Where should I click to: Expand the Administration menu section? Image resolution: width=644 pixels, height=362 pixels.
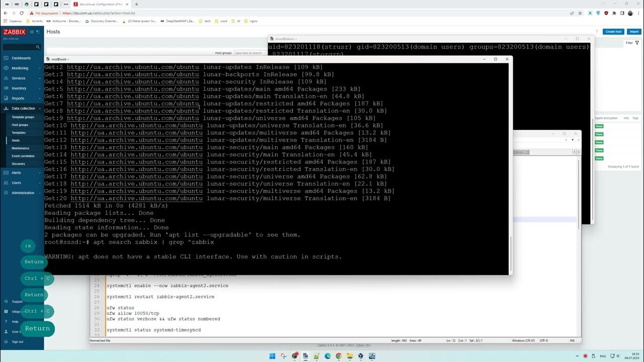coord(23,193)
